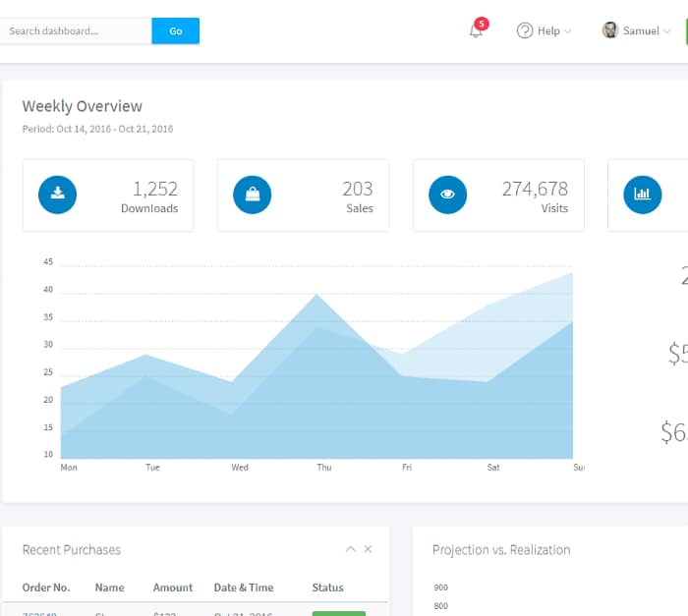Close the Recent Purchases panel

(x=369, y=549)
